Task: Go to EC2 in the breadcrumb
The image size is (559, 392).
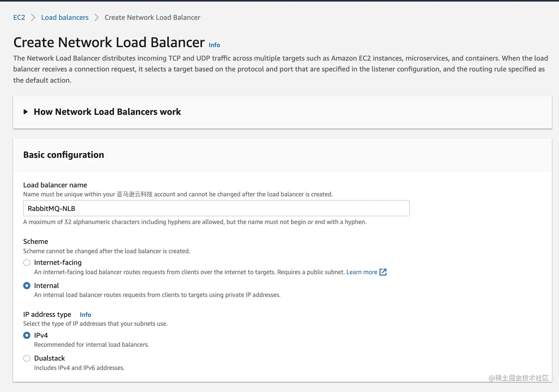Action: (19, 18)
